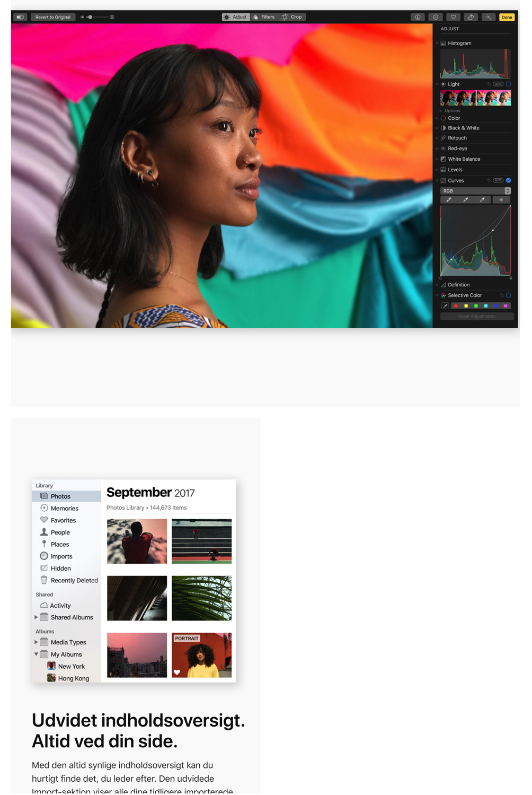Viewport: 532px width, 795px height.
Task: Click the AUTO button for Curves
Action: pos(498,180)
